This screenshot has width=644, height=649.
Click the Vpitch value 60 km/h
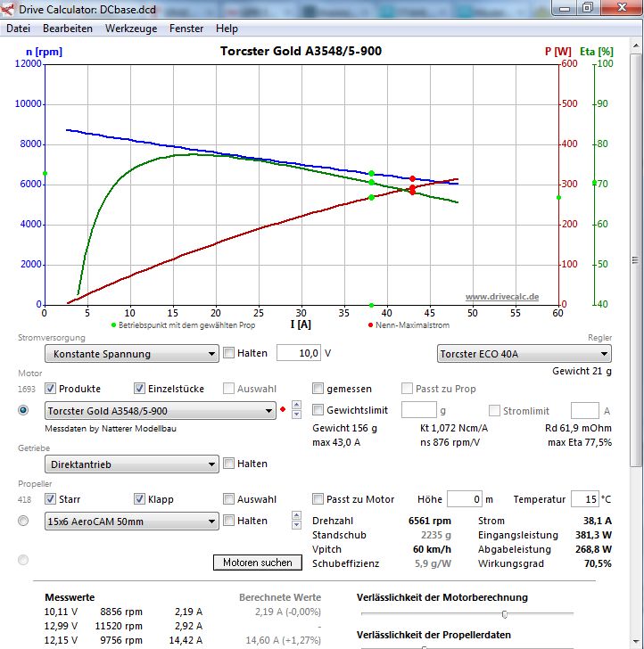point(432,549)
